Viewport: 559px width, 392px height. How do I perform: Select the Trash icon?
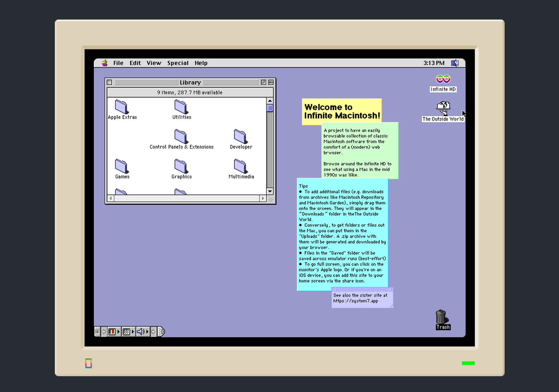click(442, 320)
